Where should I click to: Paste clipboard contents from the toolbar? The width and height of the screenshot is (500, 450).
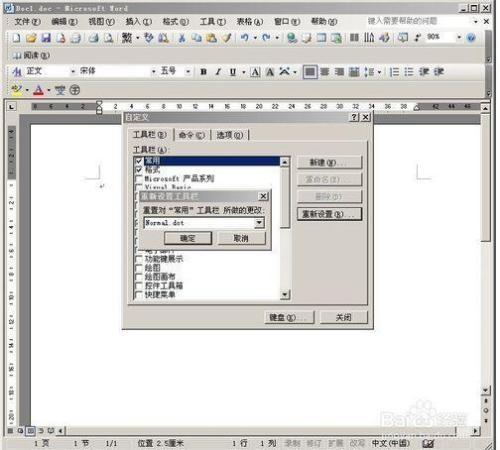click(211, 38)
